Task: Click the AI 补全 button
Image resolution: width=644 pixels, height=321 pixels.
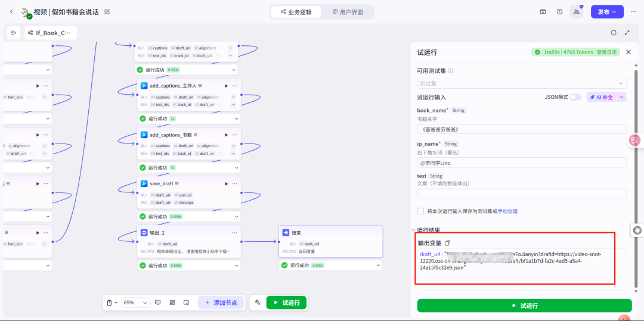Action: 601,97
